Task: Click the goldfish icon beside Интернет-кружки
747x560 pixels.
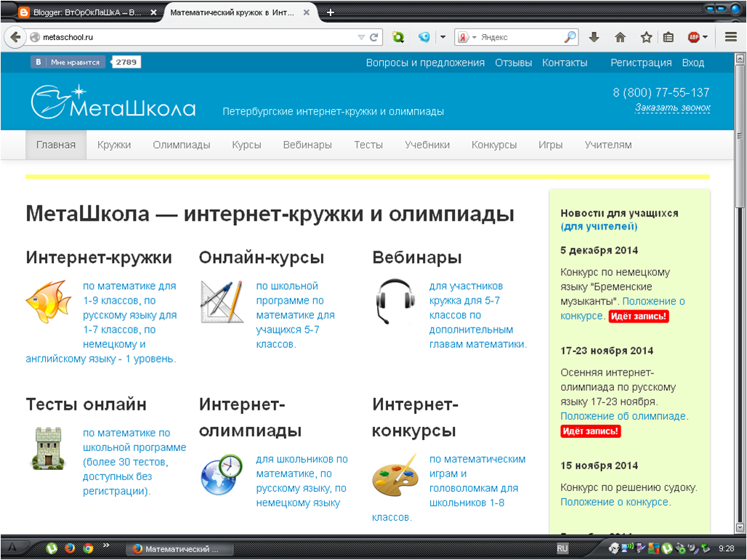Action: [45, 299]
